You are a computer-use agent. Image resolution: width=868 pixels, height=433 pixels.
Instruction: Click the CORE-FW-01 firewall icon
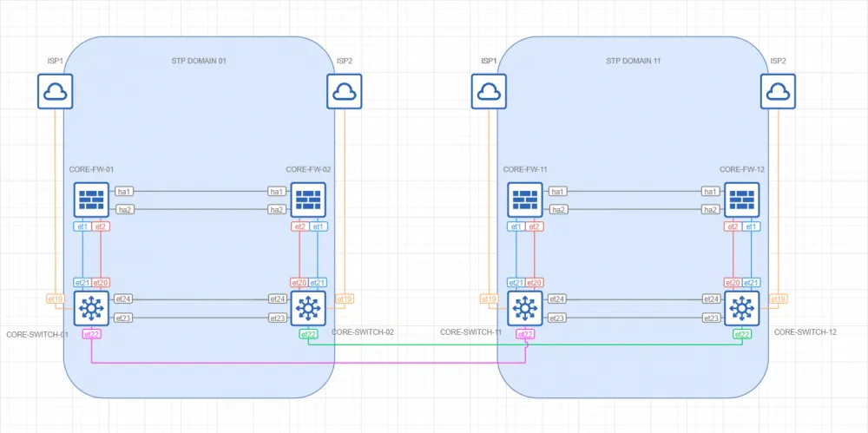(91, 200)
